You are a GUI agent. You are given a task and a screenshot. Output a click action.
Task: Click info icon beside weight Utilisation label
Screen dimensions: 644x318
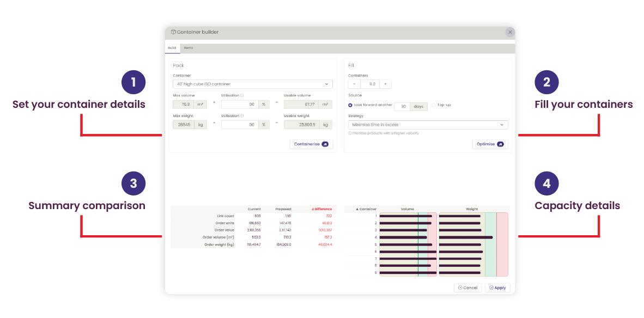242,116
